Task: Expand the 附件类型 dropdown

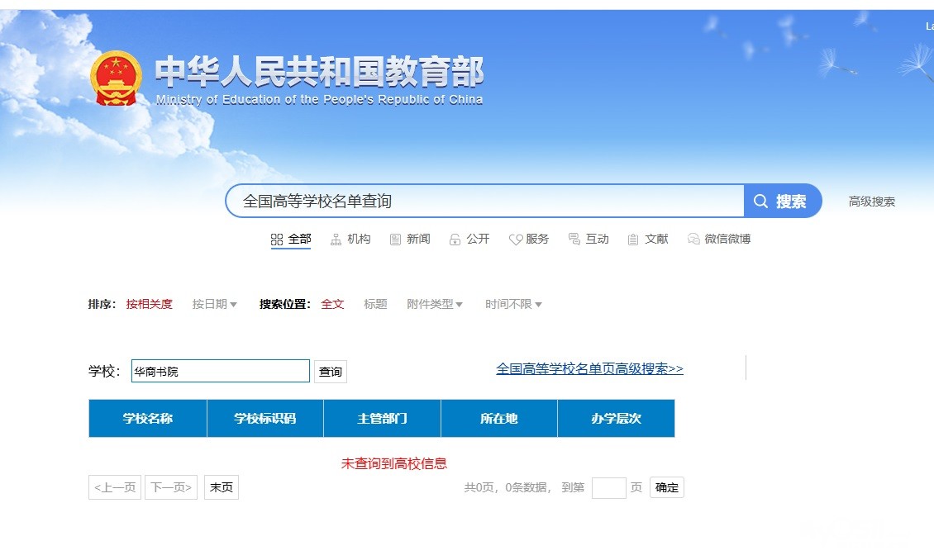Action: tap(435, 304)
